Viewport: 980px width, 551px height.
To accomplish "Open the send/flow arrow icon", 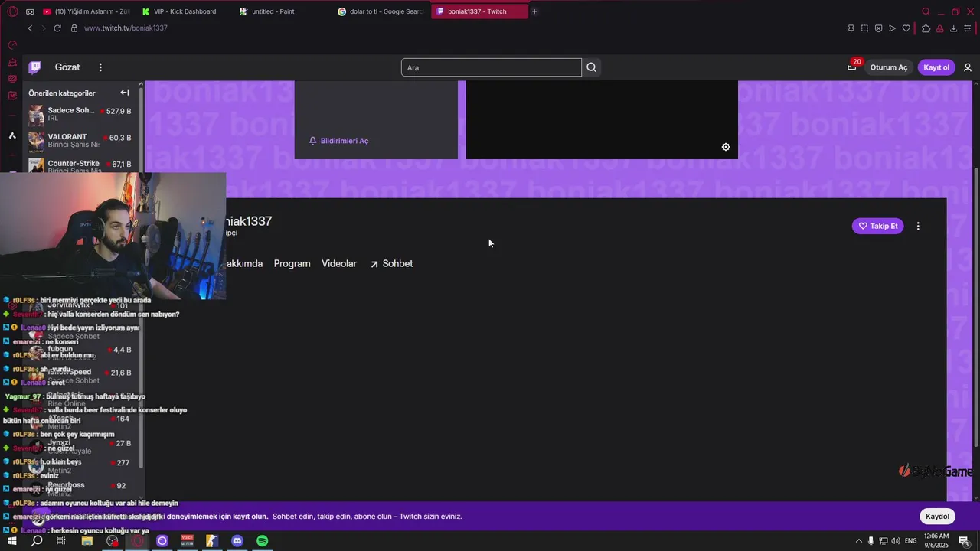I will click(x=892, y=28).
